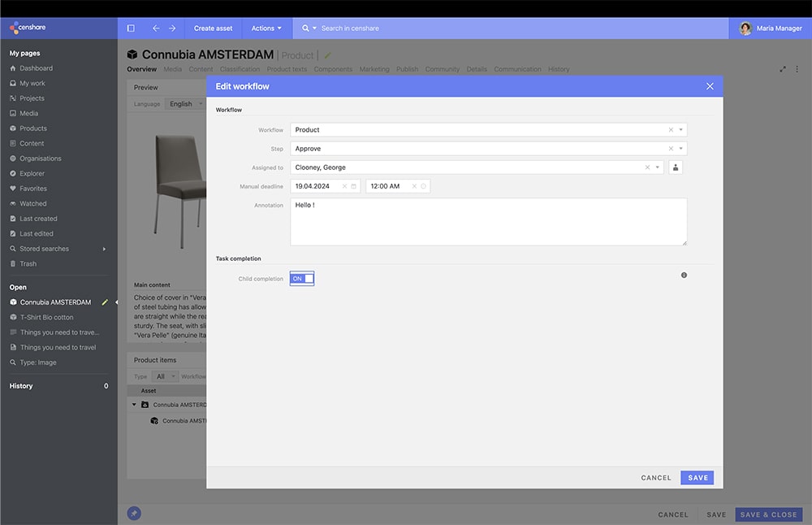This screenshot has width=812, height=525.
Task: Go back with the left arrow
Action: pos(156,28)
